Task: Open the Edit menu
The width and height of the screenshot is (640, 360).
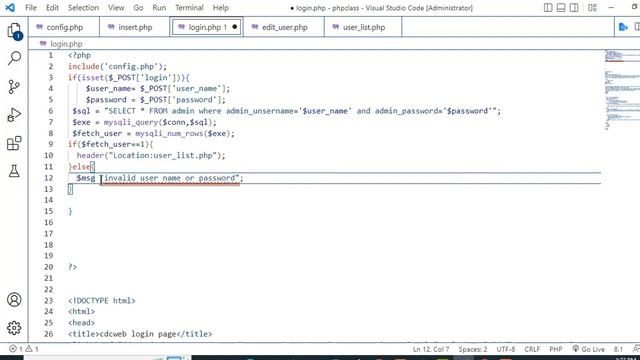Action: point(52,8)
